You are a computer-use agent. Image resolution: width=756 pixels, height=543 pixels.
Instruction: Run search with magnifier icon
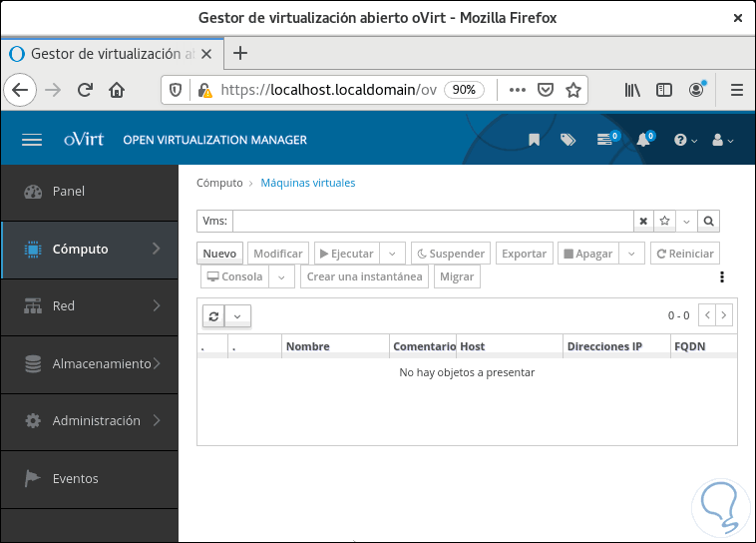pyautogui.click(x=708, y=221)
